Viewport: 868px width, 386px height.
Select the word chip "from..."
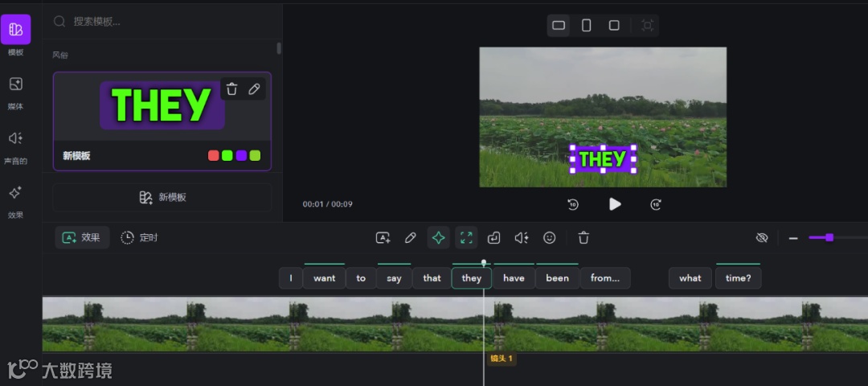pos(605,278)
